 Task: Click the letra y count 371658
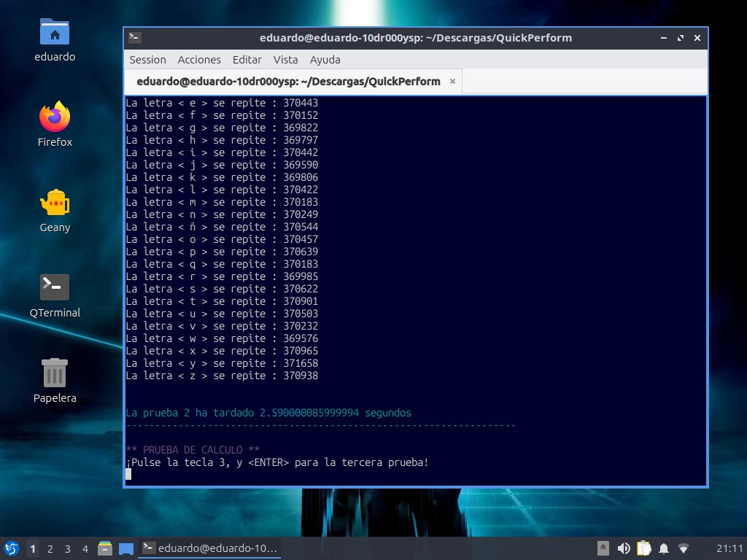pyautogui.click(x=301, y=363)
